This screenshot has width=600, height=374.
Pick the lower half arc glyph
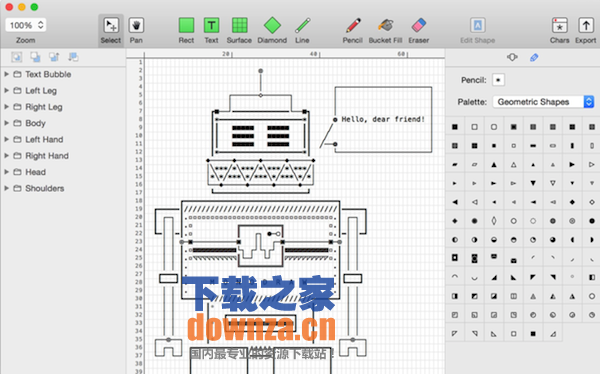(474, 278)
